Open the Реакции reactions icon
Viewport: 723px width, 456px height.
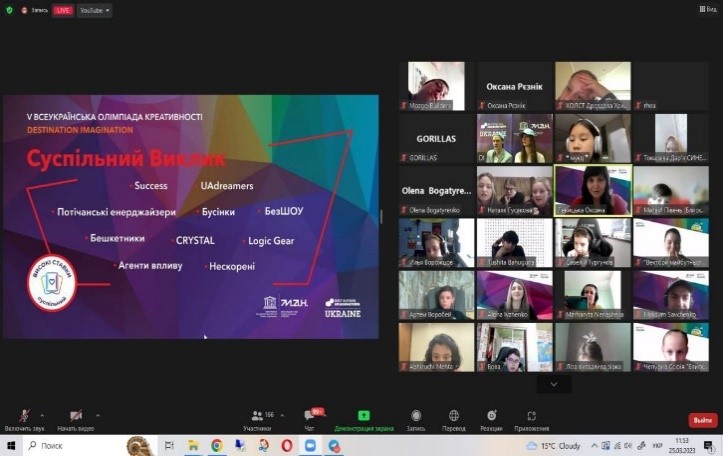point(492,420)
